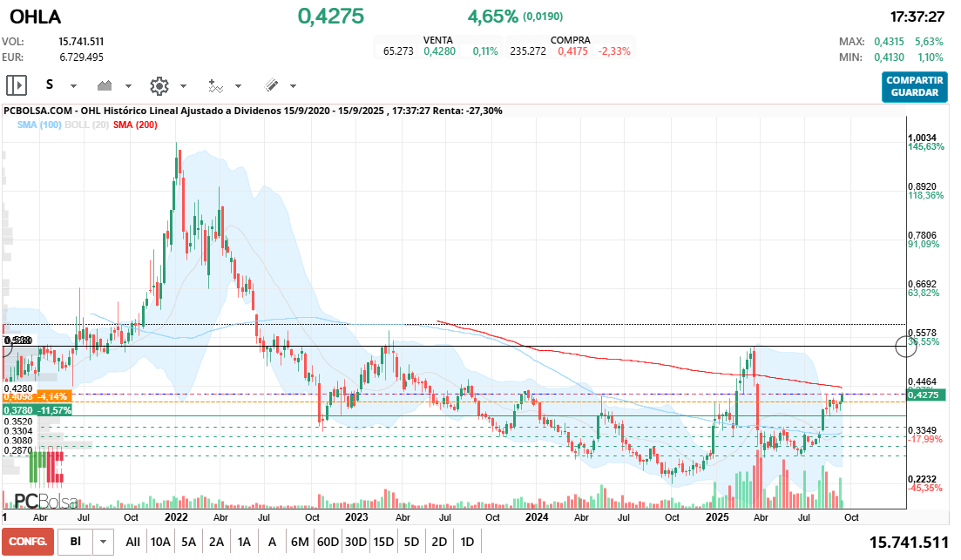Image resolution: width=961 pixels, height=560 pixels.
Task: Select the area chart type icon
Action: 105,85
